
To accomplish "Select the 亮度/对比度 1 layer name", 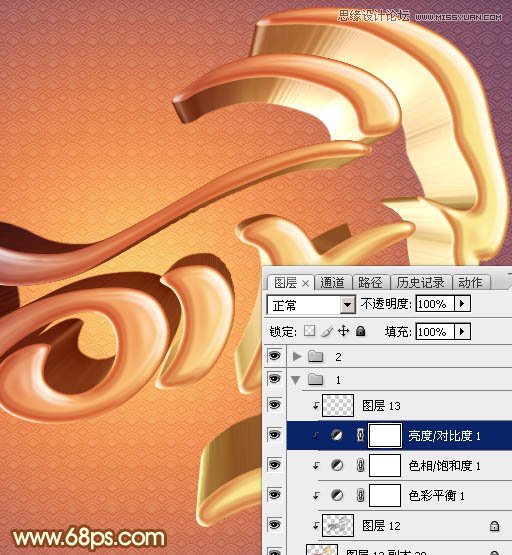I will (x=444, y=435).
